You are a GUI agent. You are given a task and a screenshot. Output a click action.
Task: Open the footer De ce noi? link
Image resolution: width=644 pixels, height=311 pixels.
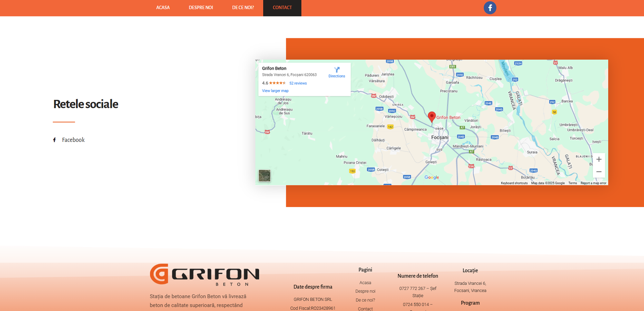pyautogui.click(x=365, y=300)
